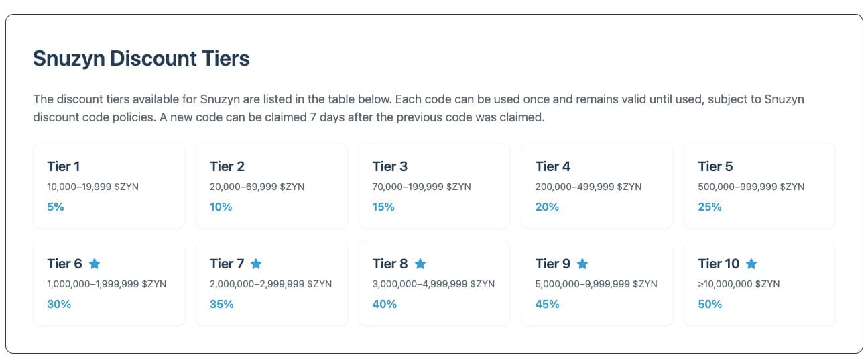Select the Tier 1 card
868x359 pixels.
click(x=109, y=185)
